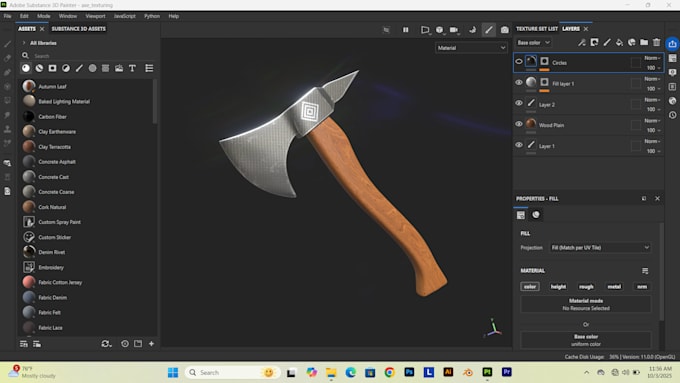Open the Viewport menu
This screenshot has width=680, height=383.
(x=95, y=16)
